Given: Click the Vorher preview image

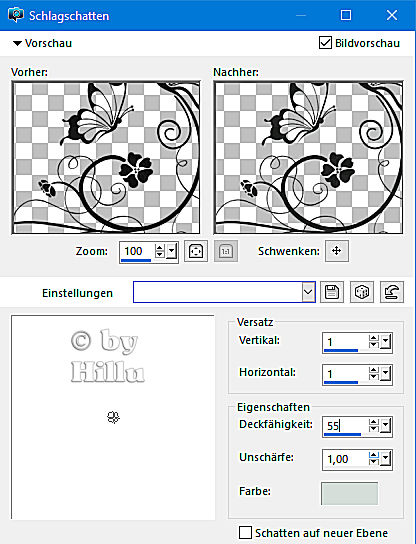Looking at the screenshot, I should coord(106,157).
